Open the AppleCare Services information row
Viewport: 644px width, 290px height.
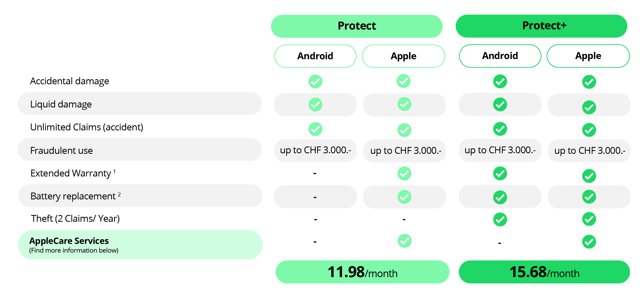[140, 245]
